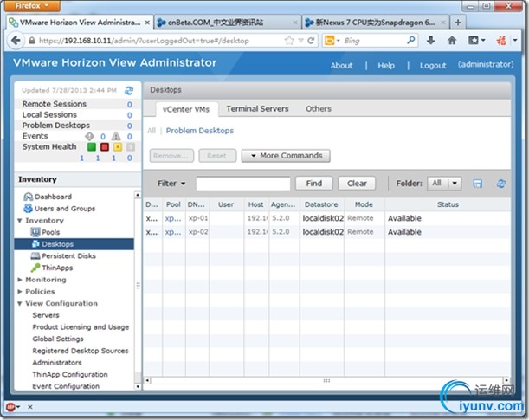
Task: Collapse the View Configuration node
Action: tap(20, 304)
